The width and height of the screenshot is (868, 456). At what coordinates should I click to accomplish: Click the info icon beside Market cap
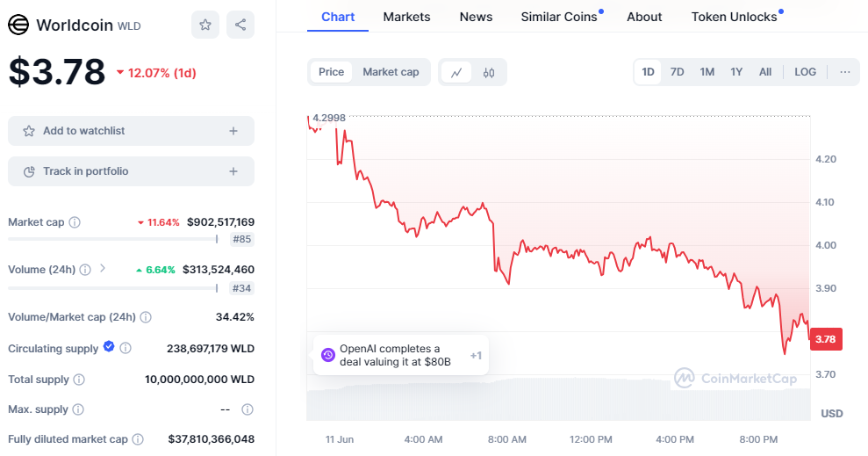(75, 222)
